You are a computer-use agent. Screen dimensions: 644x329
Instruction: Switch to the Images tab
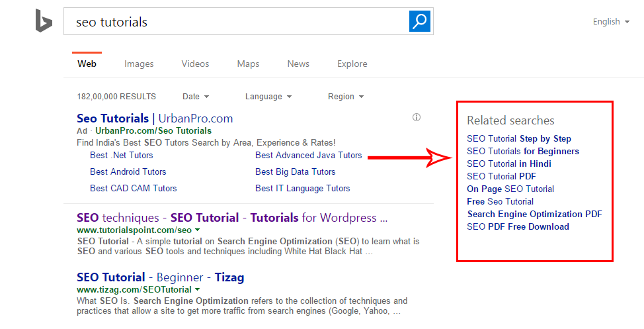coord(139,64)
